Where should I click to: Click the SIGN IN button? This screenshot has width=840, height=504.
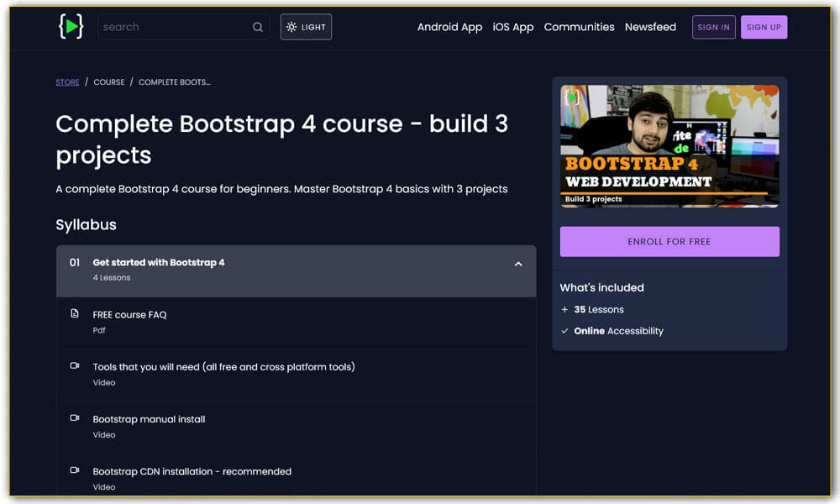713,28
